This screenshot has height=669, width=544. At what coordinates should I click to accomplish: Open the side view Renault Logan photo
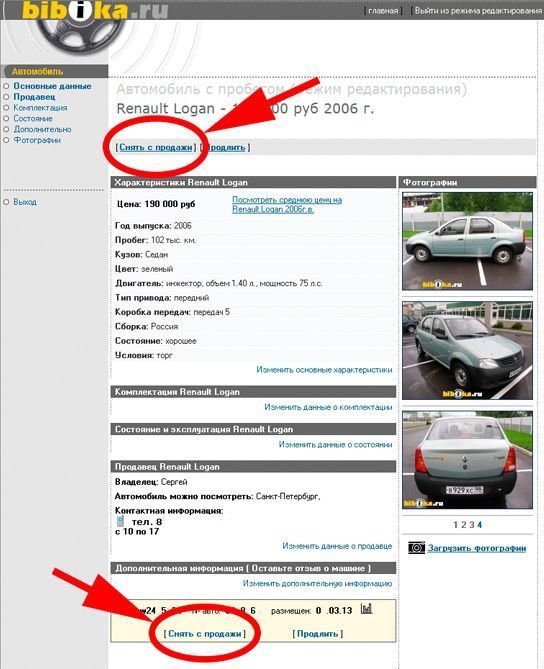point(467,241)
